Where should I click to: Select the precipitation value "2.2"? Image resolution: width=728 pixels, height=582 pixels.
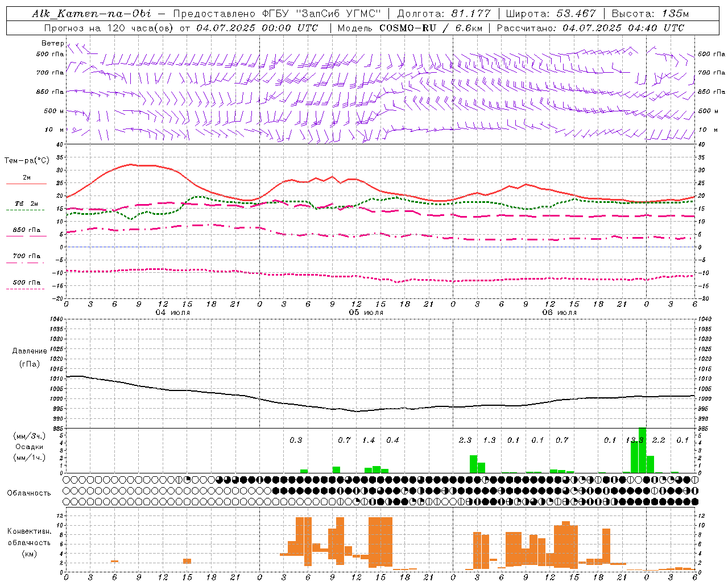click(659, 440)
